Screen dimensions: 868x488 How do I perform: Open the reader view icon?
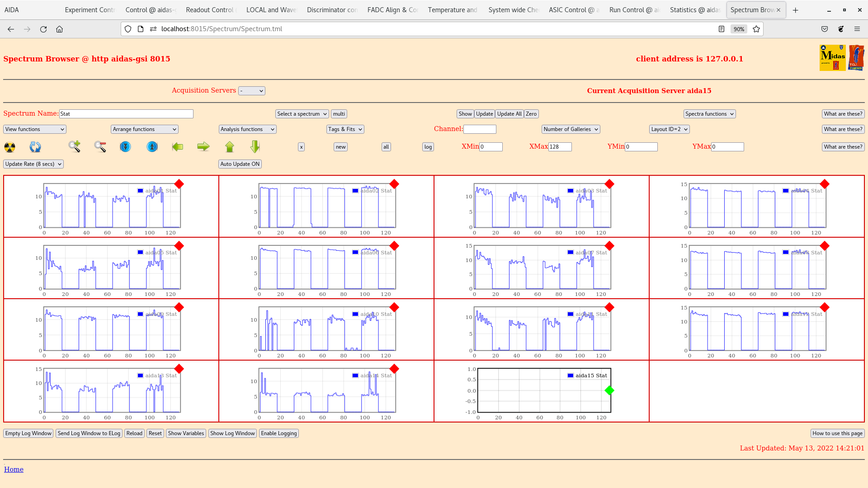pyautogui.click(x=722, y=29)
